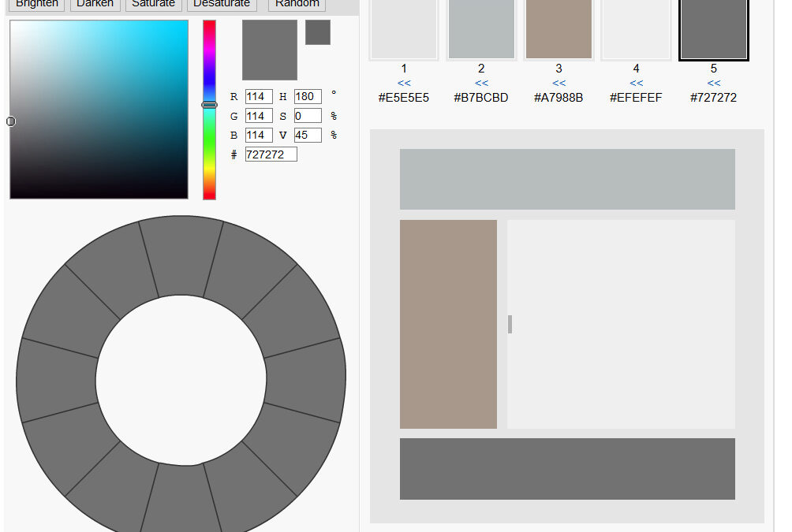Select palette swatch 1 colored #E5E5E5
The height and width of the screenshot is (532, 792).
click(x=404, y=28)
